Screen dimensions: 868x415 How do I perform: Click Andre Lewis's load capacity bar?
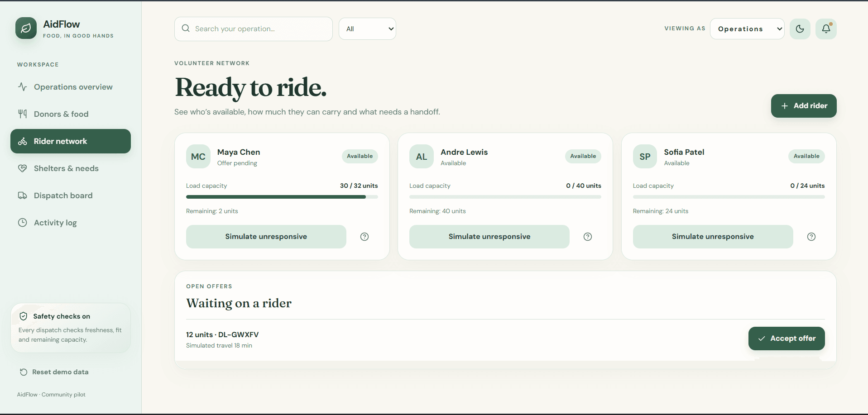[x=505, y=197]
